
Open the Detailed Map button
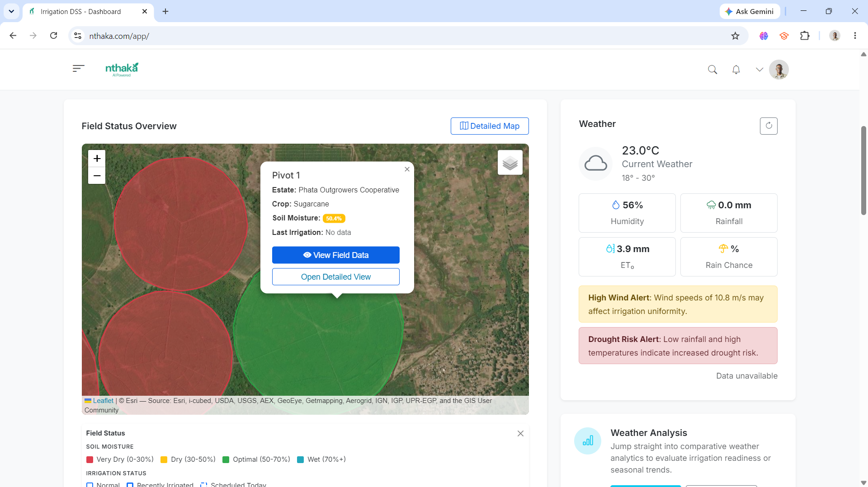point(490,126)
